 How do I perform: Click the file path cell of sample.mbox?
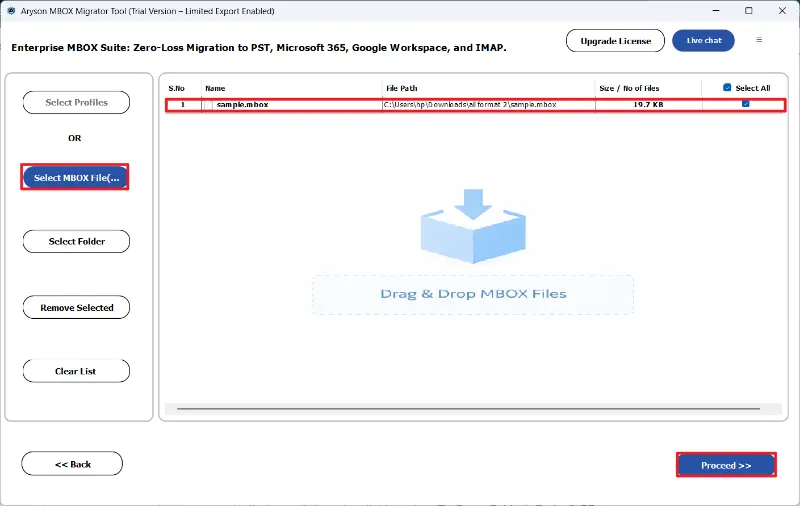(x=488, y=105)
